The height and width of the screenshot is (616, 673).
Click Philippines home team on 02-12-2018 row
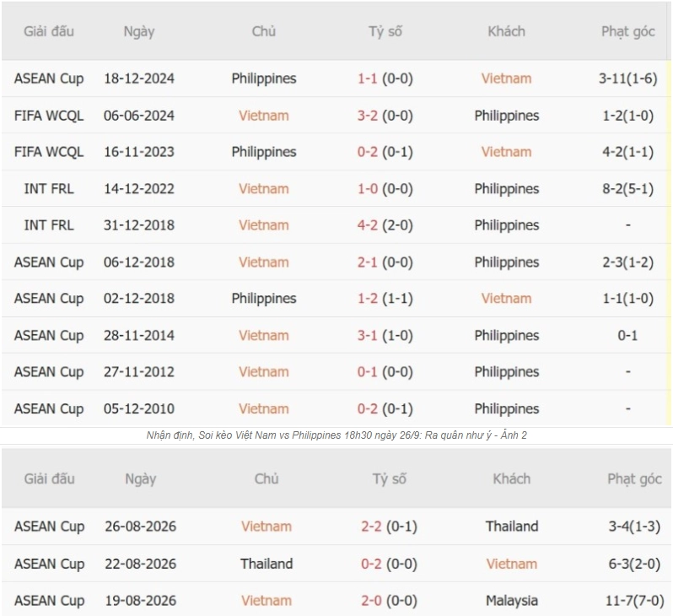point(264,299)
